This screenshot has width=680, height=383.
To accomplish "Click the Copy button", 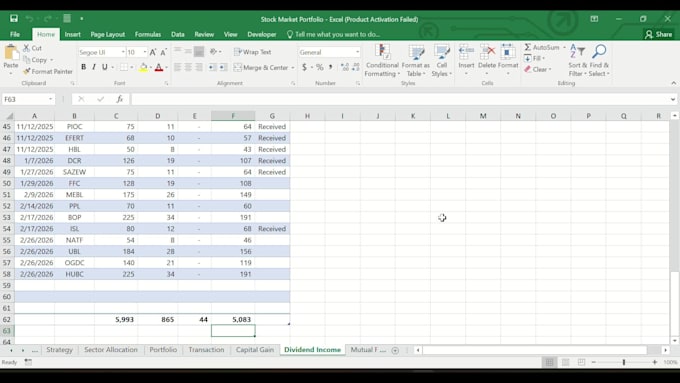I will tap(35, 60).
